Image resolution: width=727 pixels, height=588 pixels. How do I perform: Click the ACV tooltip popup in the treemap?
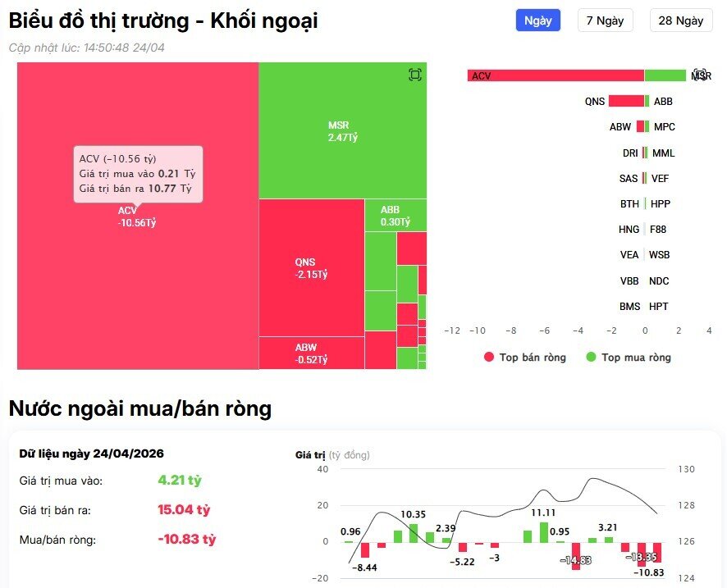click(139, 173)
